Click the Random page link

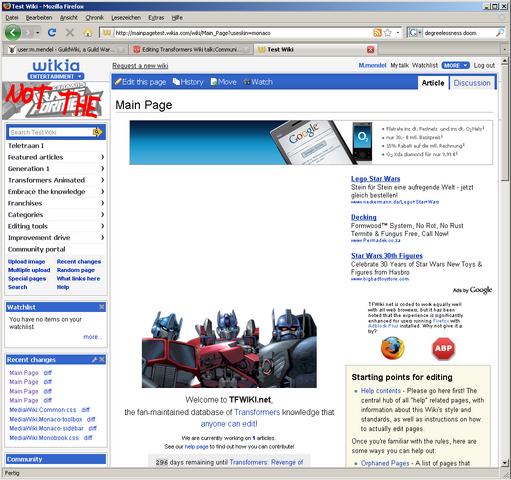tap(76, 270)
